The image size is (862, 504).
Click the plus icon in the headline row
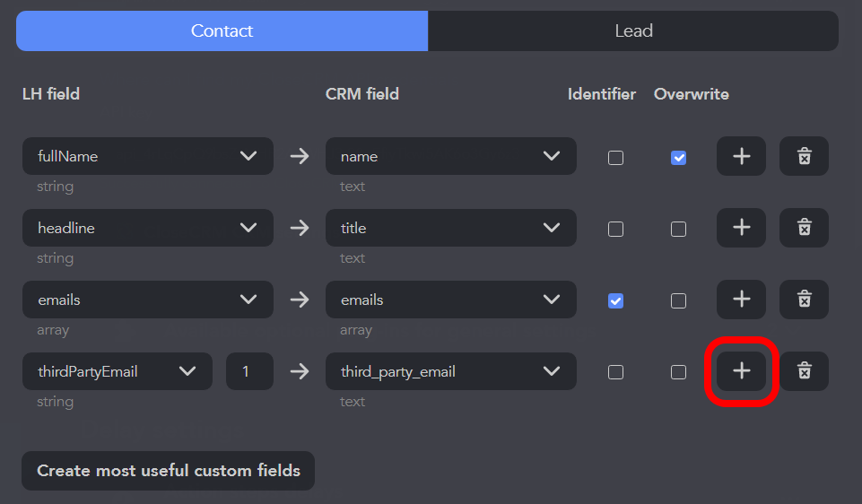tap(741, 228)
